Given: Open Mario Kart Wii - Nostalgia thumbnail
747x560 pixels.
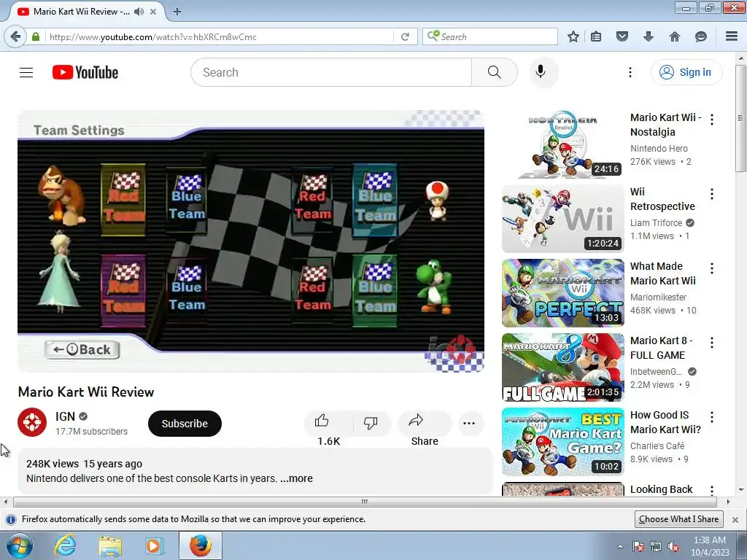Looking at the screenshot, I should (x=562, y=144).
